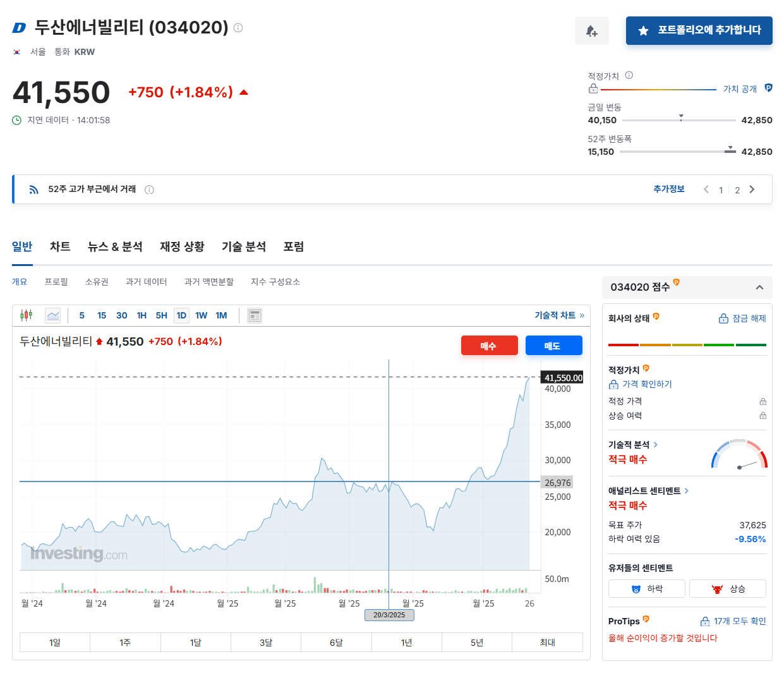The height and width of the screenshot is (678, 784).
Task: Click 잠금 해제 link for 회사의 상태
Action: click(x=742, y=318)
